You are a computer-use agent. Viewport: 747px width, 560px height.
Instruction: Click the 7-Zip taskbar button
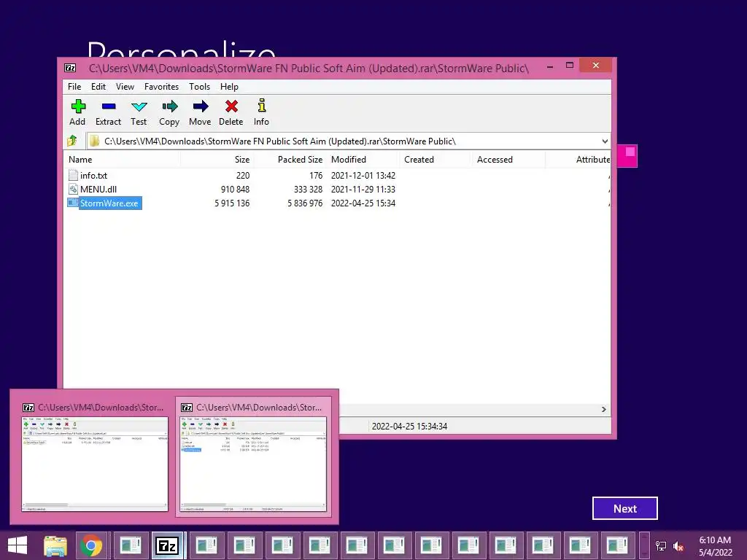167,545
